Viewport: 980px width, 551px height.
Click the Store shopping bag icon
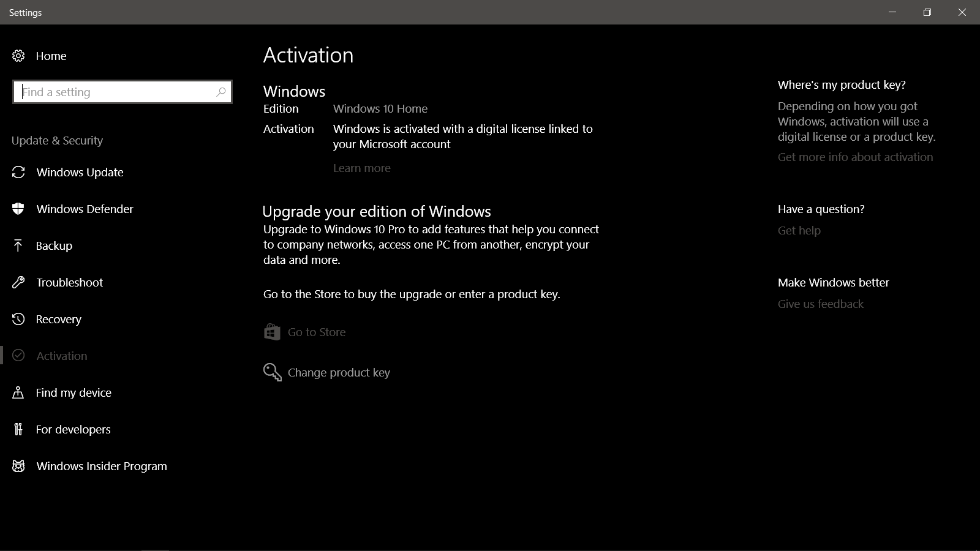[x=272, y=332]
